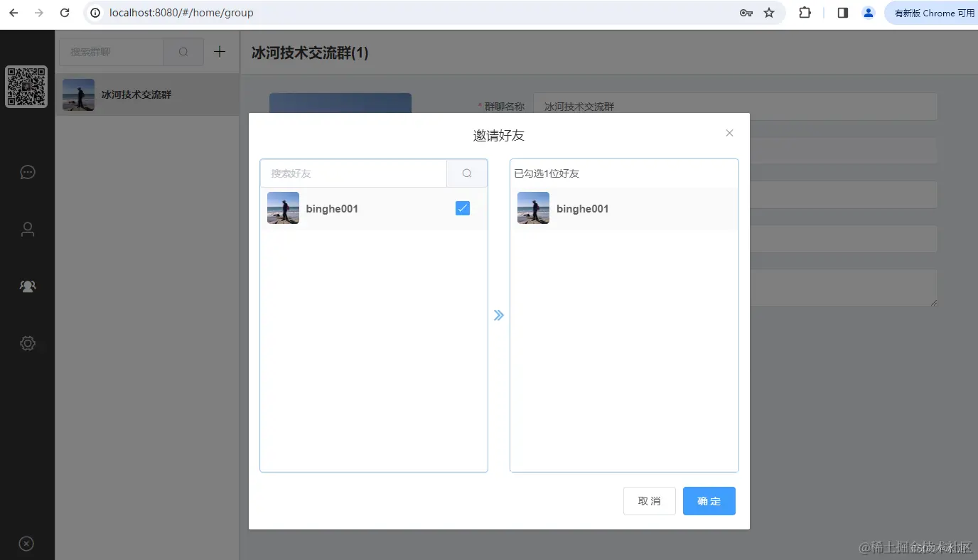Open the Chrome extensions puzzle icon
Screen dimensions: 978x560
(x=804, y=12)
